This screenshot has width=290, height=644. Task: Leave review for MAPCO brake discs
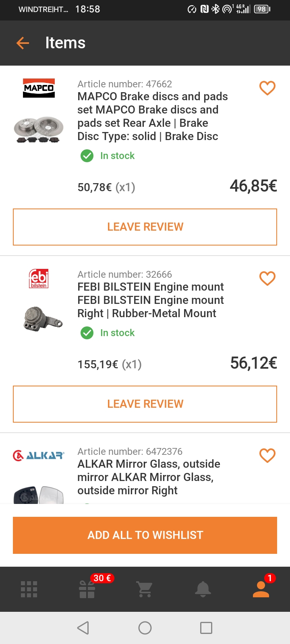(x=145, y=227)
